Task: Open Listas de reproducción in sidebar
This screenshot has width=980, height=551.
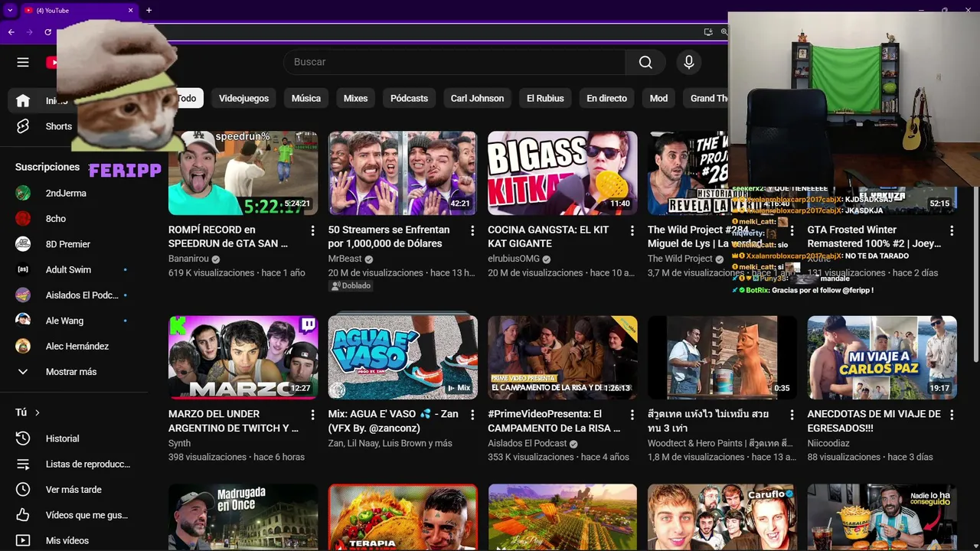Action: coord(87,464)
